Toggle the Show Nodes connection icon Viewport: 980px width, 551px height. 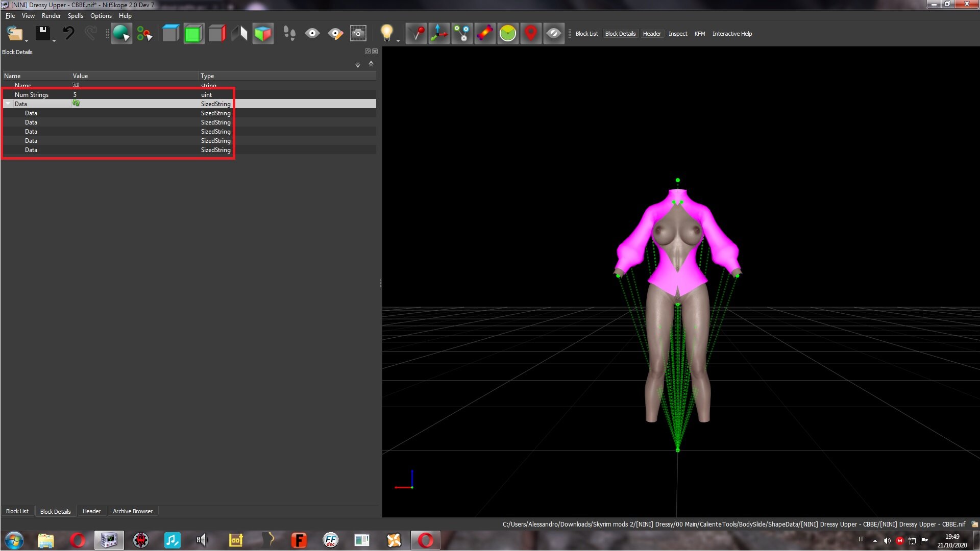tap(462, 34)
